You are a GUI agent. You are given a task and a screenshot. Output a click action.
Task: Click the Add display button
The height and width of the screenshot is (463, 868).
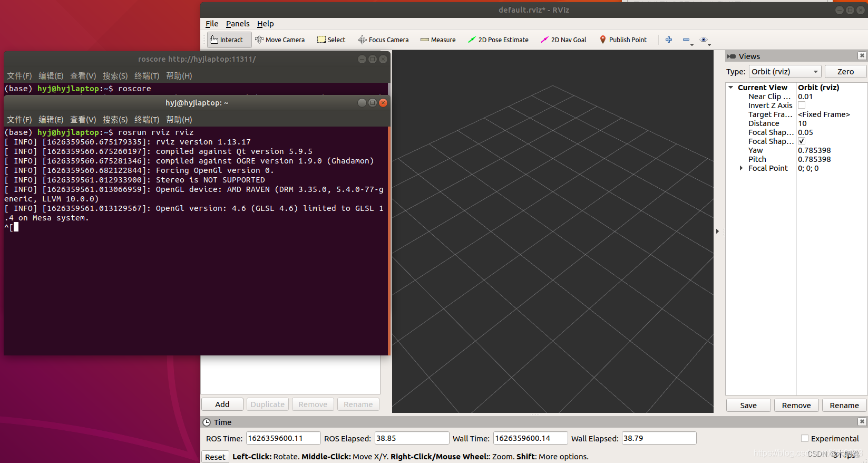[x=222, y=404]
